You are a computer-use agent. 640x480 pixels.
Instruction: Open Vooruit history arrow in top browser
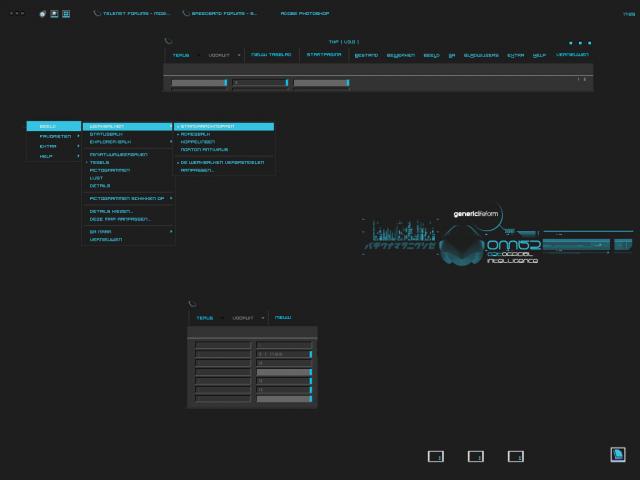coord(239,55)
